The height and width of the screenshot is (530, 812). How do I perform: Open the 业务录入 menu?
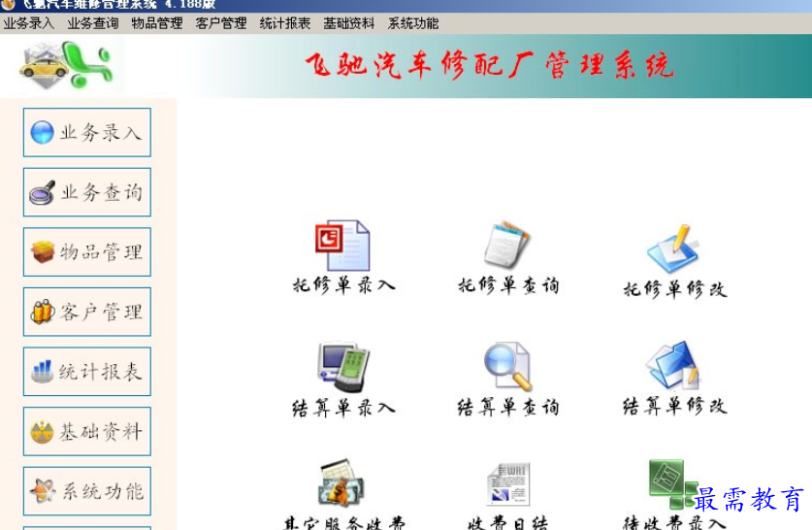[x=28, y=23]
